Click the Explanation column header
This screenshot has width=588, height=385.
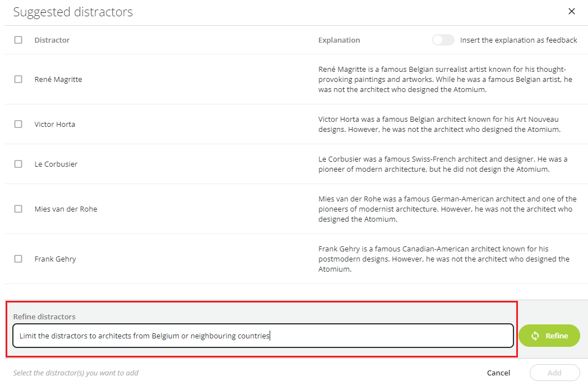[339, 40]
